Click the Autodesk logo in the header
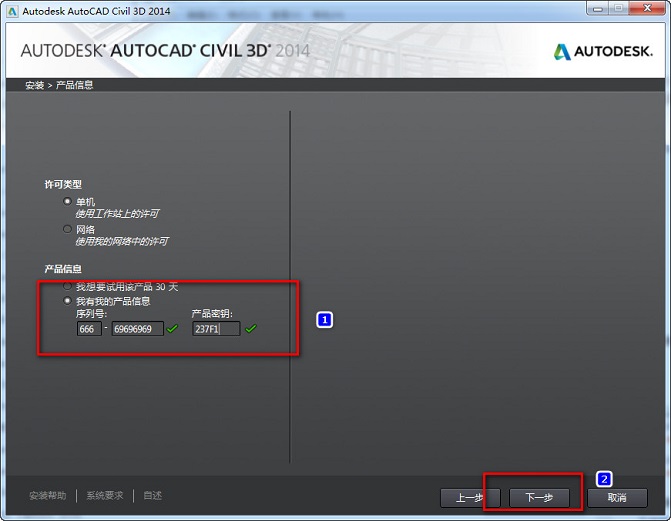 pyautogui.click(x=603, y=52)
